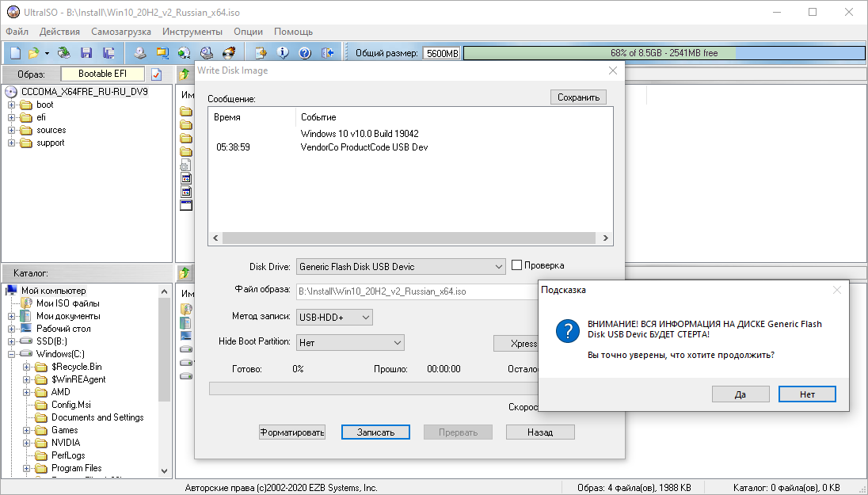Click the Записать button
The width and height of the screenshot is (868, 495).
click(x=376, y=432)
